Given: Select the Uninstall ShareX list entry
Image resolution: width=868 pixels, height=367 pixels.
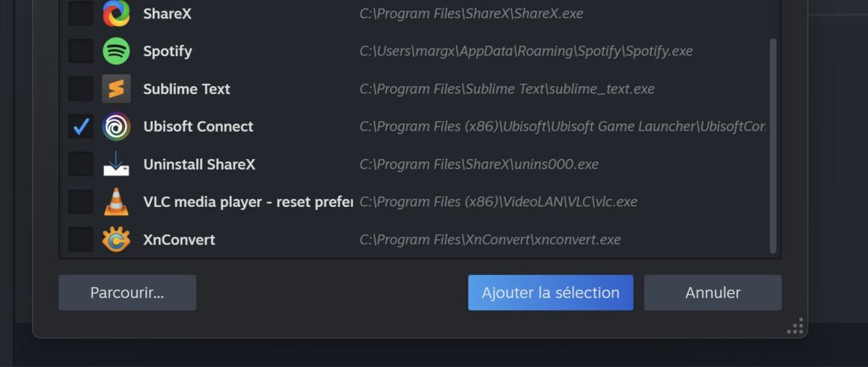Looking at the screenshot, I should click(199, 164).
